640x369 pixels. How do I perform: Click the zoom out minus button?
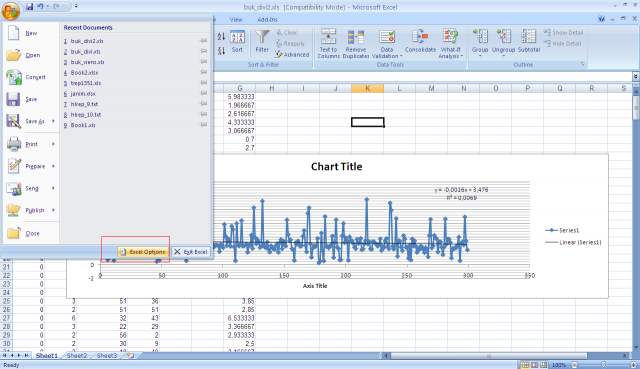(x=574, y=365)
